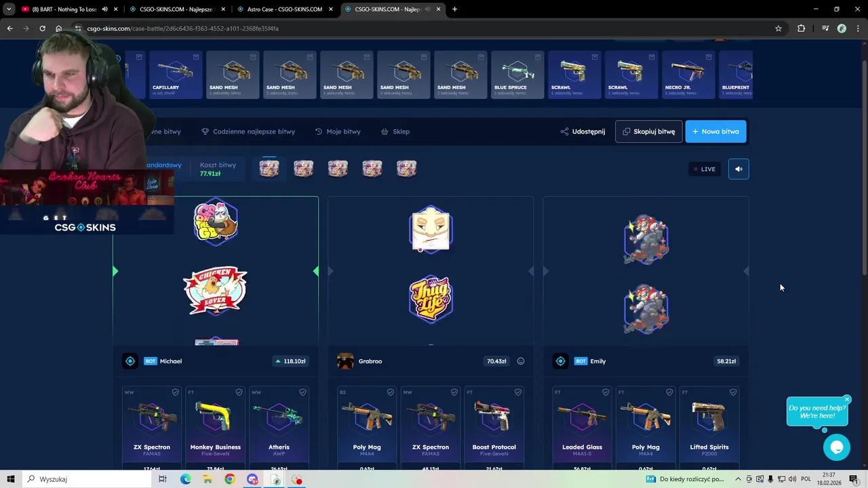Mute the YouTube tab audio icon
This screenshot has width=868, height=488.
coord(104,9)
